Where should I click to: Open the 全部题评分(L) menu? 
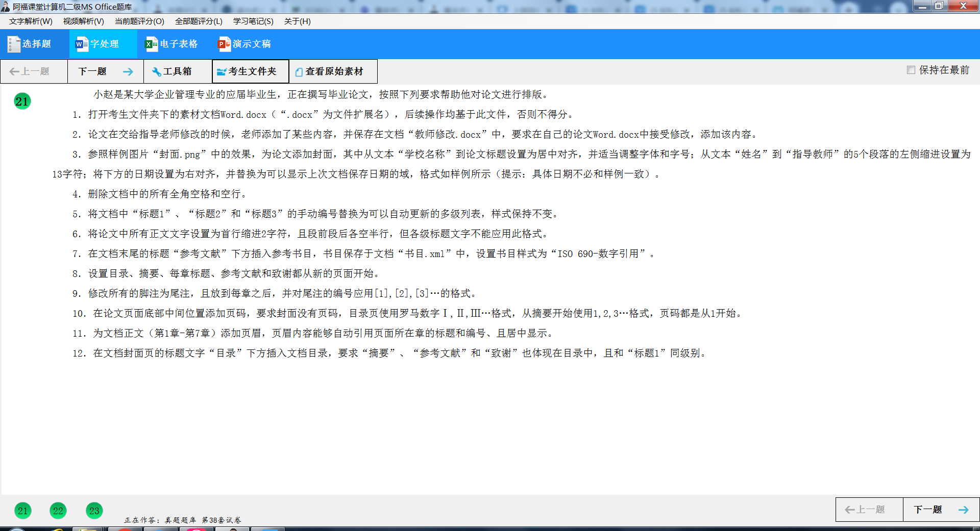pyautogui.click(x=199, y=21)
